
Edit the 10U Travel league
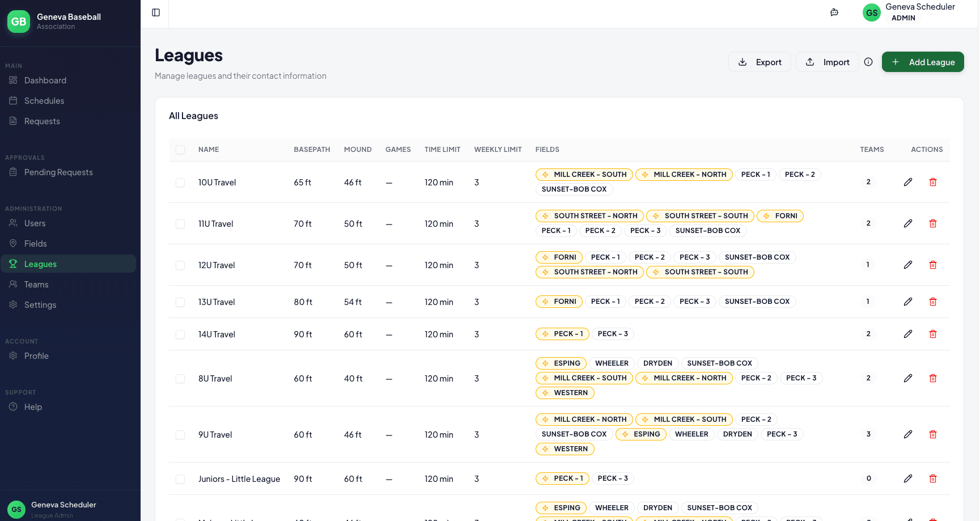tap(908, 182)
